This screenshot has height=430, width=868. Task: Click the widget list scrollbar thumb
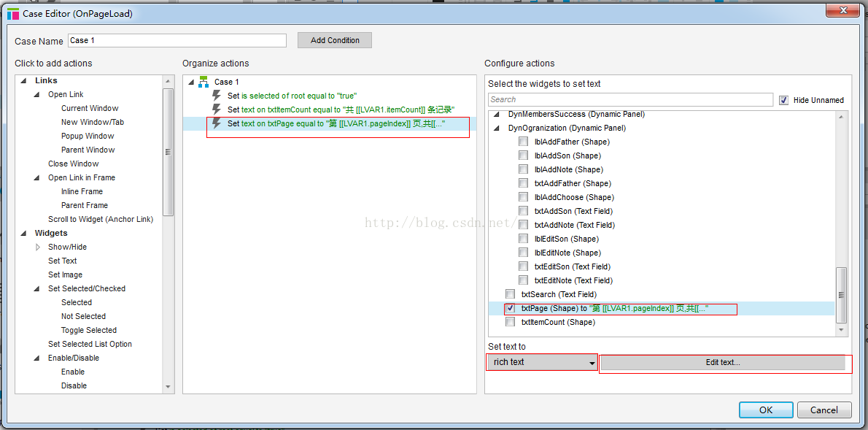[x=841, y=295]
